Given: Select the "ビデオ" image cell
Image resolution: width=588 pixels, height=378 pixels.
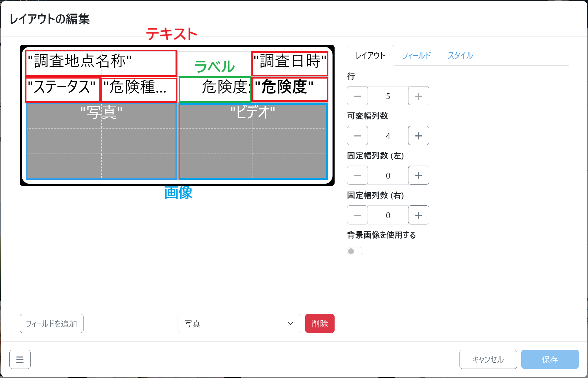Looking at the screenshot, I should pyautogui.click(x=253, y=141).
